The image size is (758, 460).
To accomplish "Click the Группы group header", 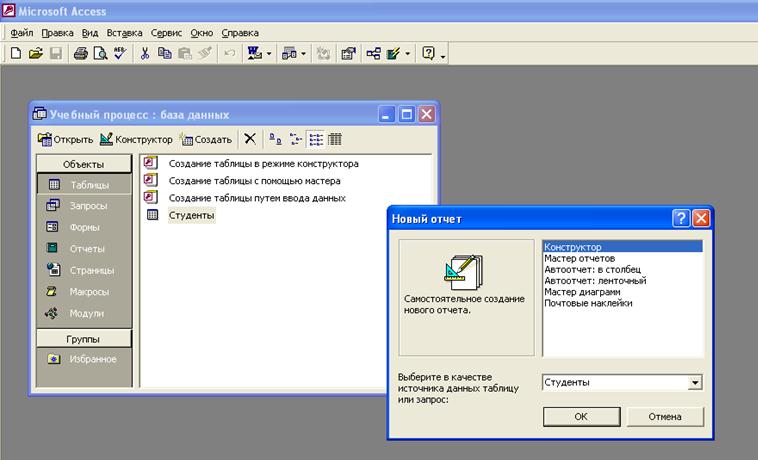I will 84,339.
